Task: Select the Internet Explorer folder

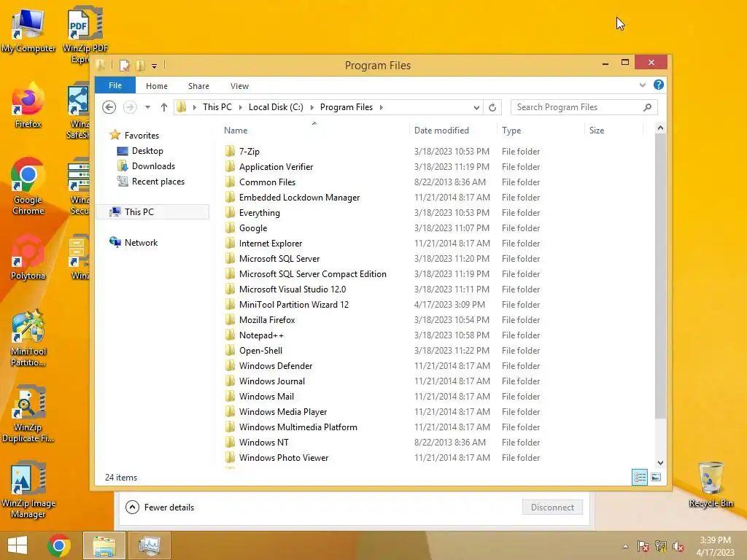Action: coord(271,244)
